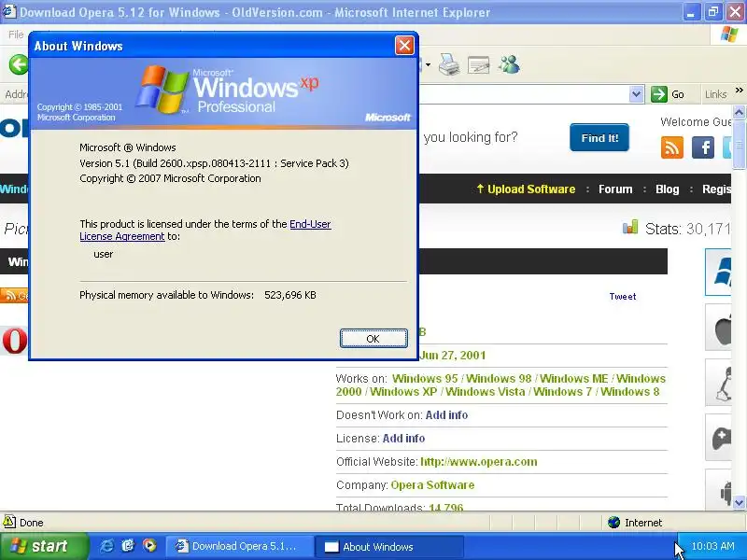Click the Windows ME link

point(573,379)
